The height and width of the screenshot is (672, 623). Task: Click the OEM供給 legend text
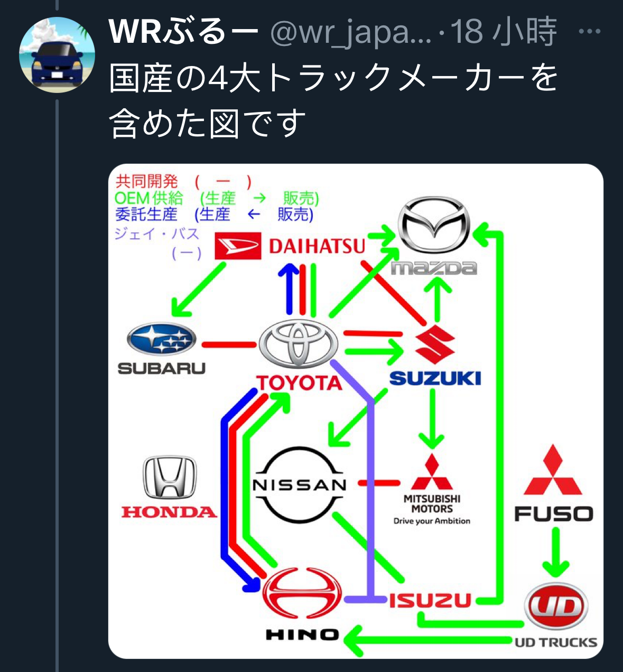click(x=148, y=199)
